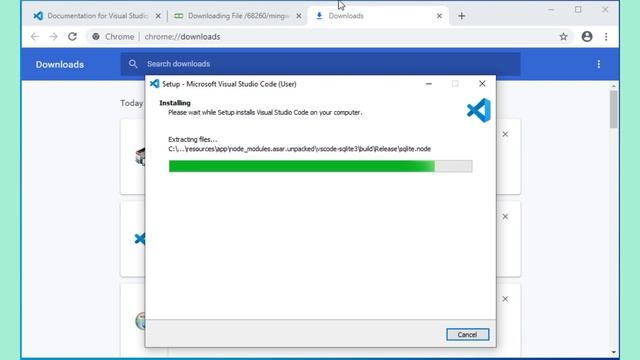The image size is (640, 360).
Task: Remove the first download entry from list
Action: click(x=505, y=134)
